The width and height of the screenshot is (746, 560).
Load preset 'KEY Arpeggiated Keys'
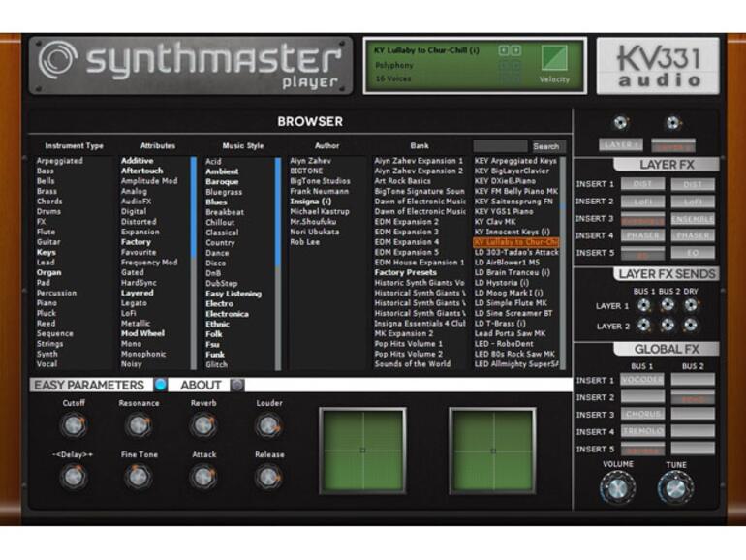pyautogui.click(x=515, y=161)
